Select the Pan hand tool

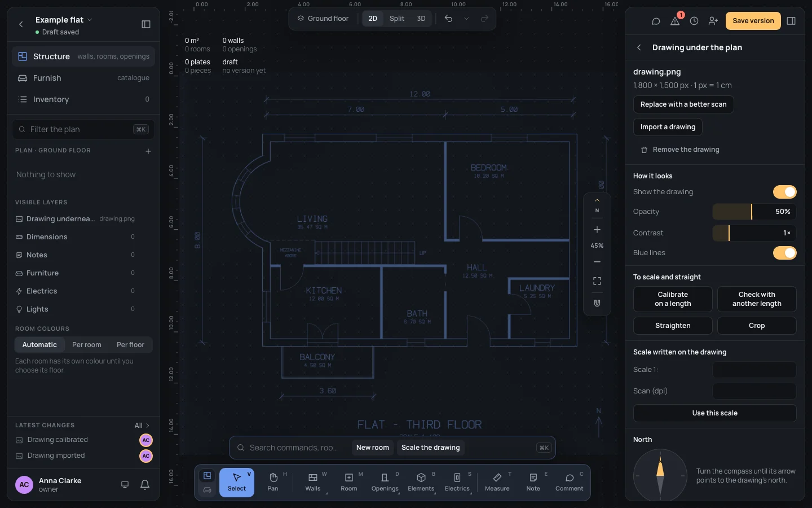pos(273,483)
